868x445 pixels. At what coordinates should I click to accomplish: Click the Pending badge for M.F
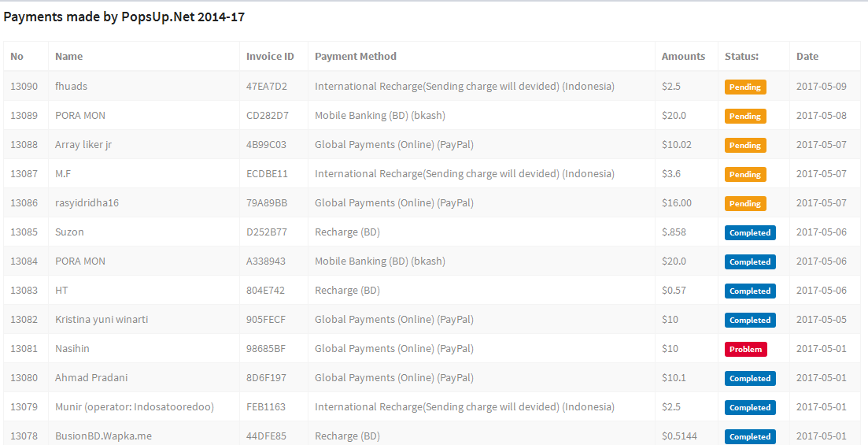745,175
